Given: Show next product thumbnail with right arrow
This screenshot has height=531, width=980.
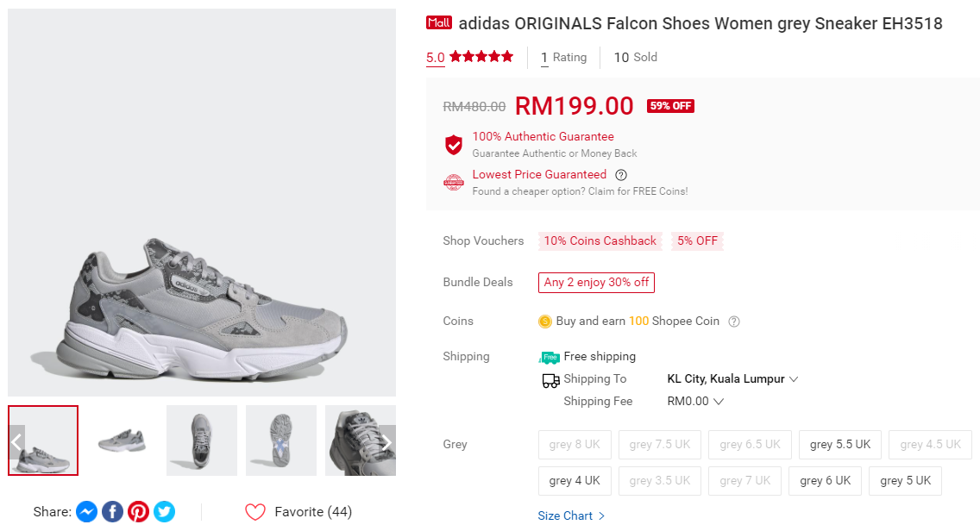Looking at the screenshot, I should click(387, 442).
